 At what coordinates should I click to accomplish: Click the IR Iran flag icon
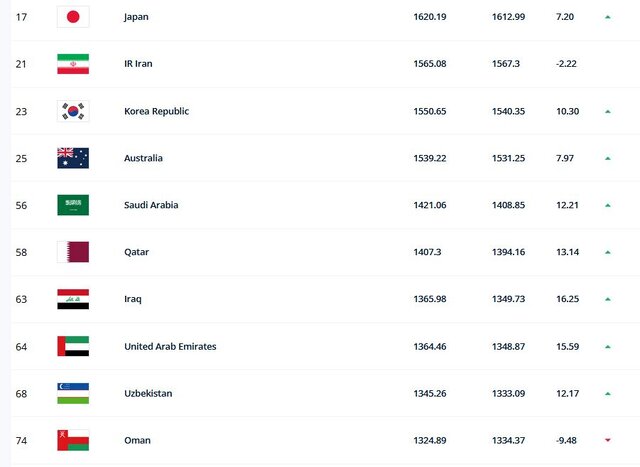coord(73,64)
